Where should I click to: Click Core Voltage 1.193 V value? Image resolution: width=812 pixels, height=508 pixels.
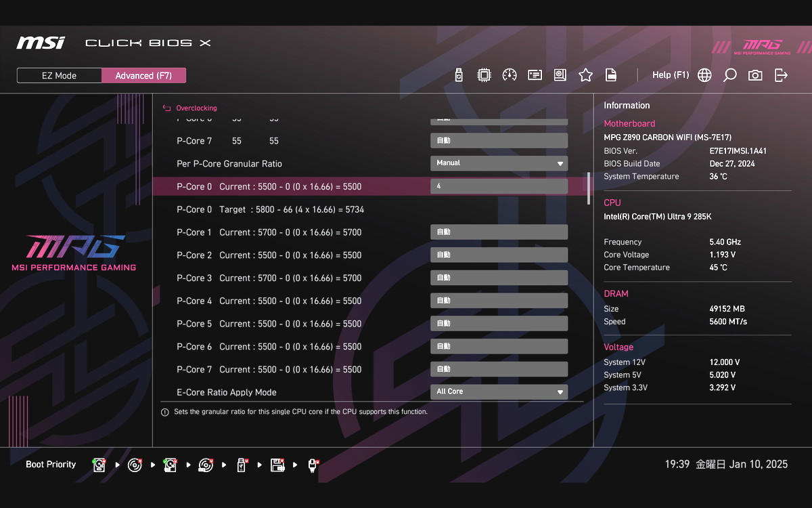(x=723, y=255)
